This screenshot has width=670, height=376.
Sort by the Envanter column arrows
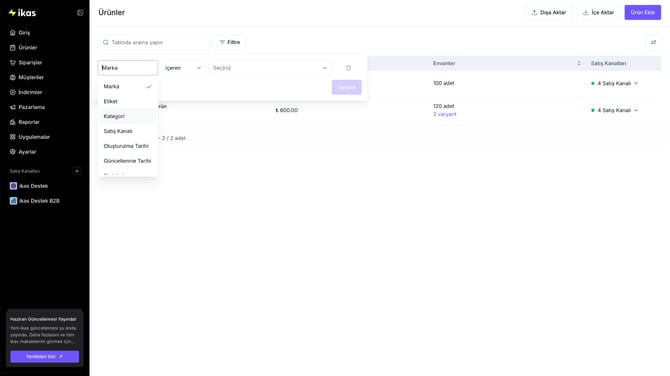tap(579, 63)
